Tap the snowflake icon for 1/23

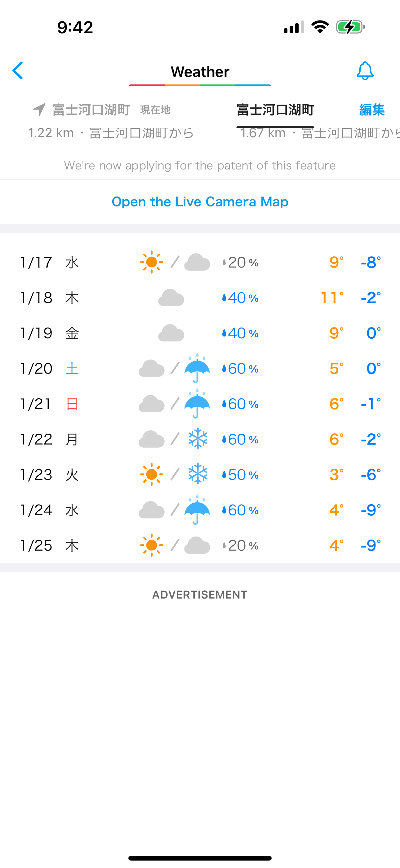[198, 474]
